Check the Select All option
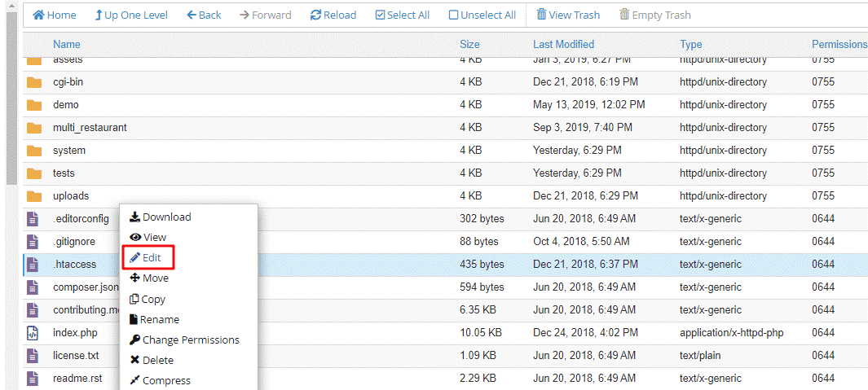 pyautogui.click(x=402, y=15)
